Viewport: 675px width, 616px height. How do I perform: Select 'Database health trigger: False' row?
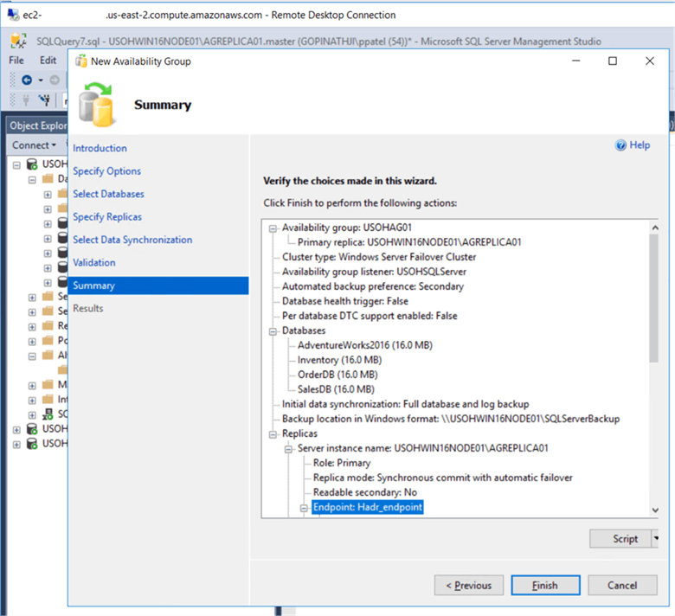pos(344,301)
